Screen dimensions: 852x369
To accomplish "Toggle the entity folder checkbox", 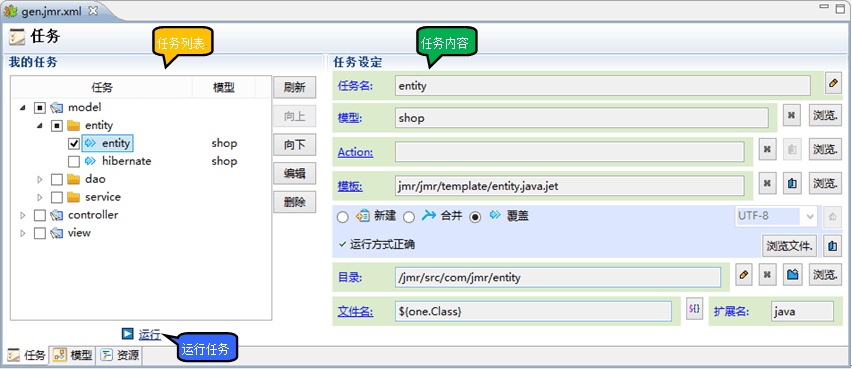I will tap(57, 126).
